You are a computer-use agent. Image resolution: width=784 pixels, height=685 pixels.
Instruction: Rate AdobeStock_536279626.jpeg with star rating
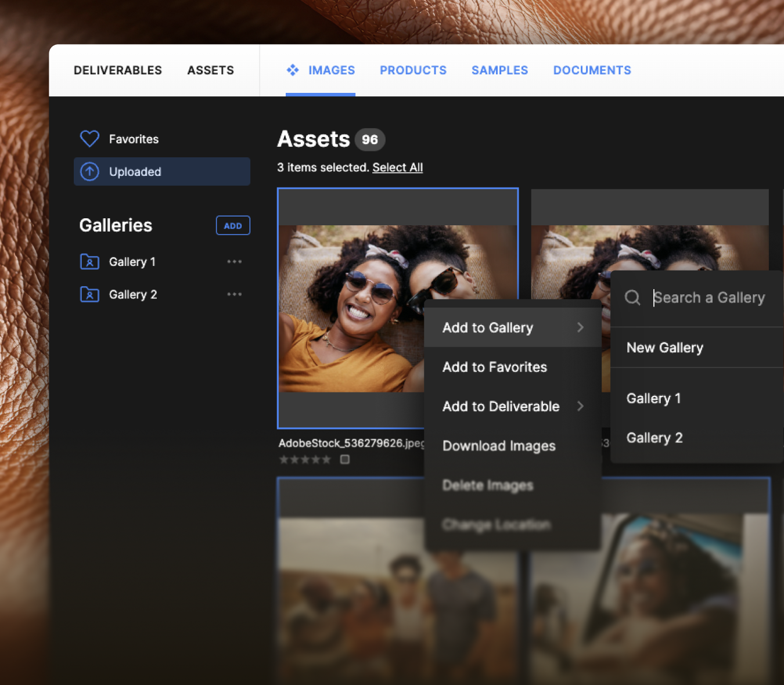coord(305,460)
